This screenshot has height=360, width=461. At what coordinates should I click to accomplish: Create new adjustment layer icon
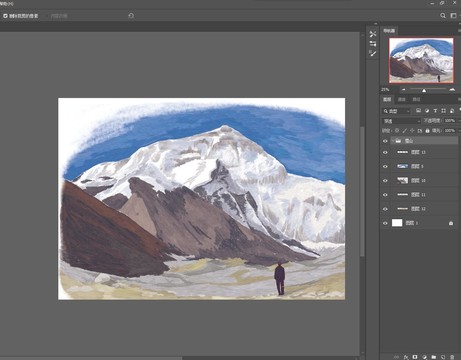pos(424,357)
